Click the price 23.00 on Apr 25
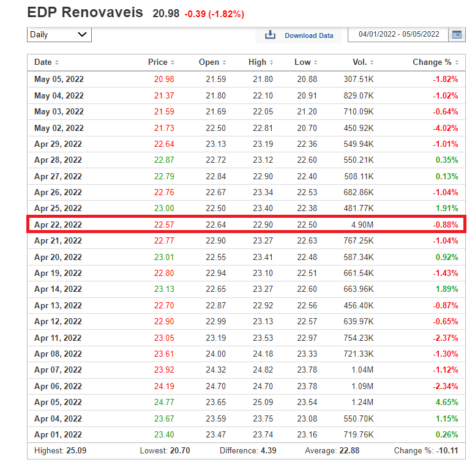This screenshot has height=476, width=475. pyautogui.click(x=164, y=208)
